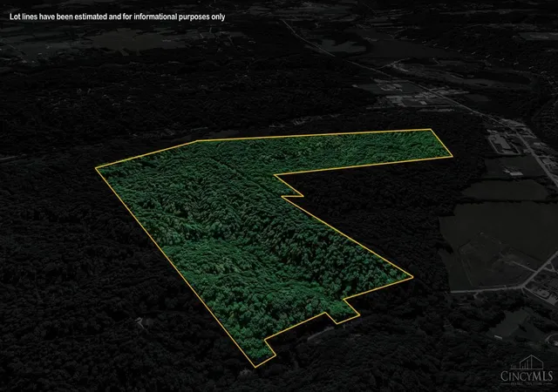Click the lot lines disclaimer text
The width and height of the screenshot is (558, 392).
coord(118,17)
